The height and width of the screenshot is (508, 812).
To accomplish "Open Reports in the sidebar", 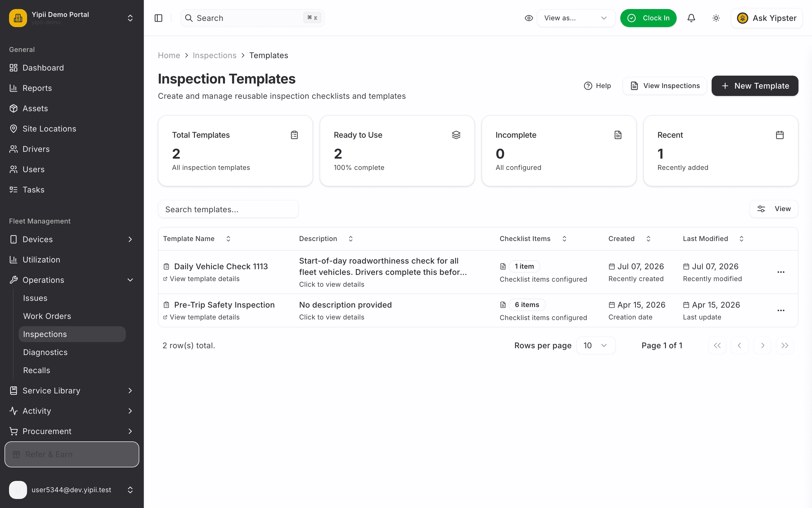I will click(72, 88).
